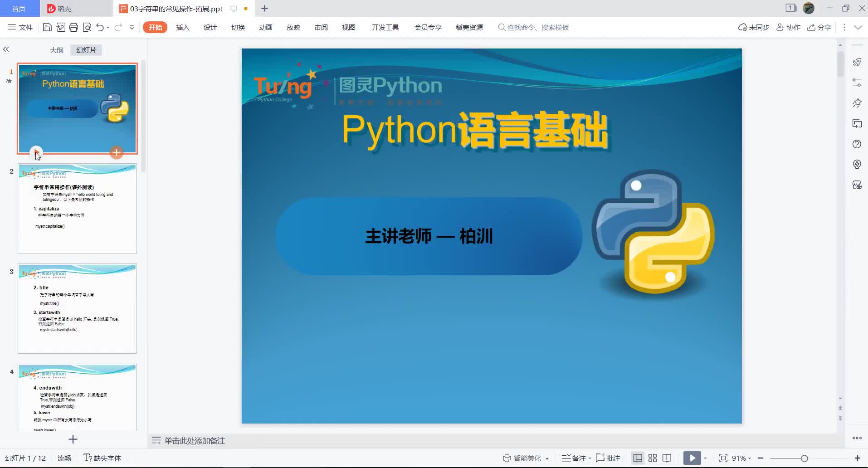Click the zoom slider handle in status bar
868x468 pixels.
(x=804, y=458)
